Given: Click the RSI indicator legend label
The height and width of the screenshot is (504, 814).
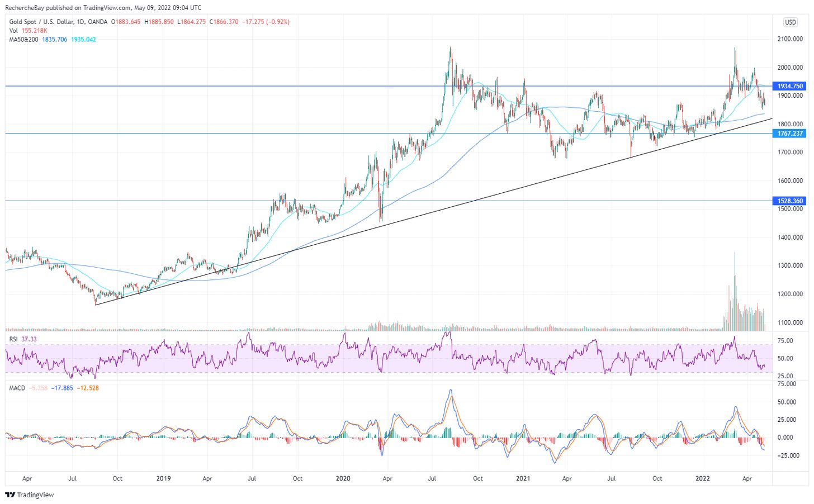Looking at the screenshot, I should click(x=13, y=339).
